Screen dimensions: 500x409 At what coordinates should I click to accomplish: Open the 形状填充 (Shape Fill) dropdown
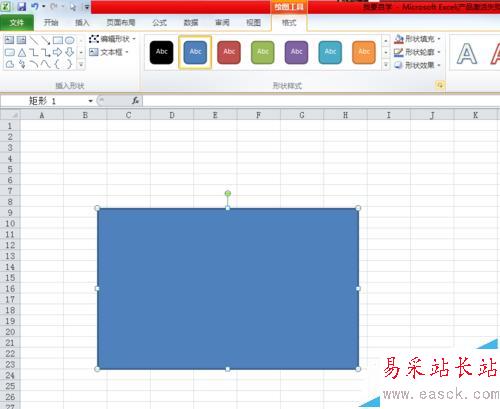417,39
